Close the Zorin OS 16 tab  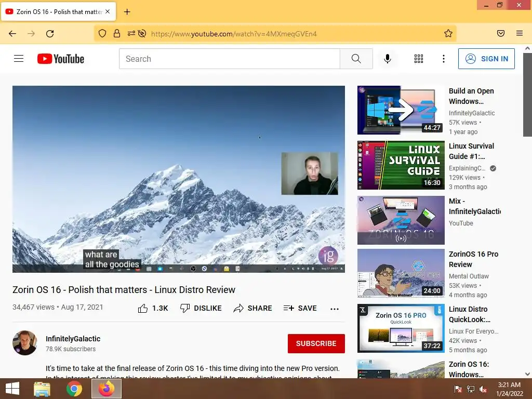coord(108,11)
